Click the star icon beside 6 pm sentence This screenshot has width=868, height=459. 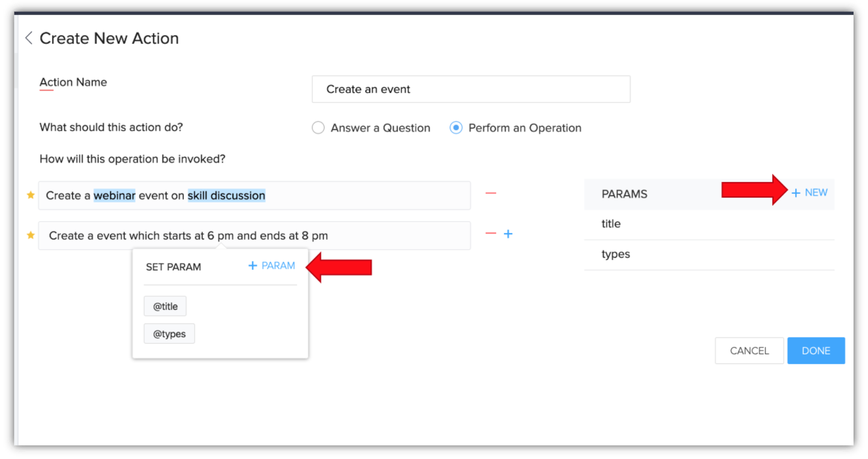pyautogui.click(x=31, y=235)
